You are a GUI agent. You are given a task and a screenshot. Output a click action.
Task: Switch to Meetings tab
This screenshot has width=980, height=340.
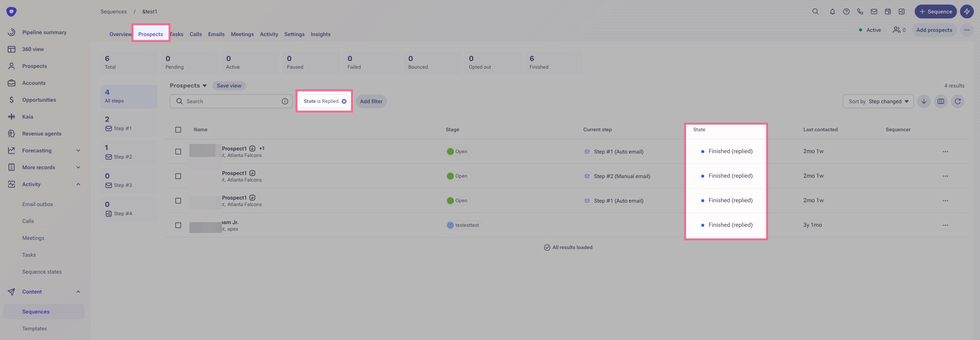click(x=242, y=34)
